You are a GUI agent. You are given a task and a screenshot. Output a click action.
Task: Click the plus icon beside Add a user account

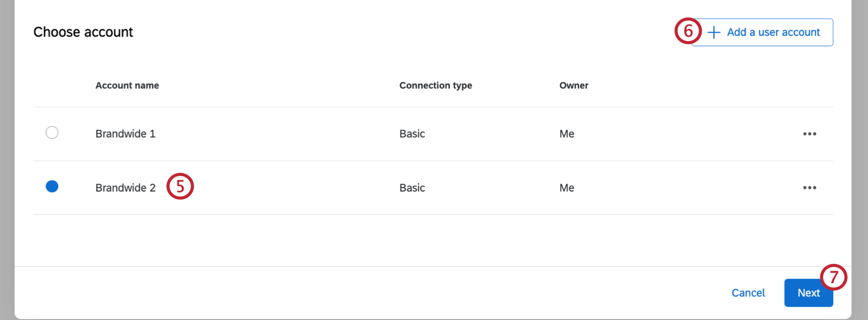(x=713, y=32)
